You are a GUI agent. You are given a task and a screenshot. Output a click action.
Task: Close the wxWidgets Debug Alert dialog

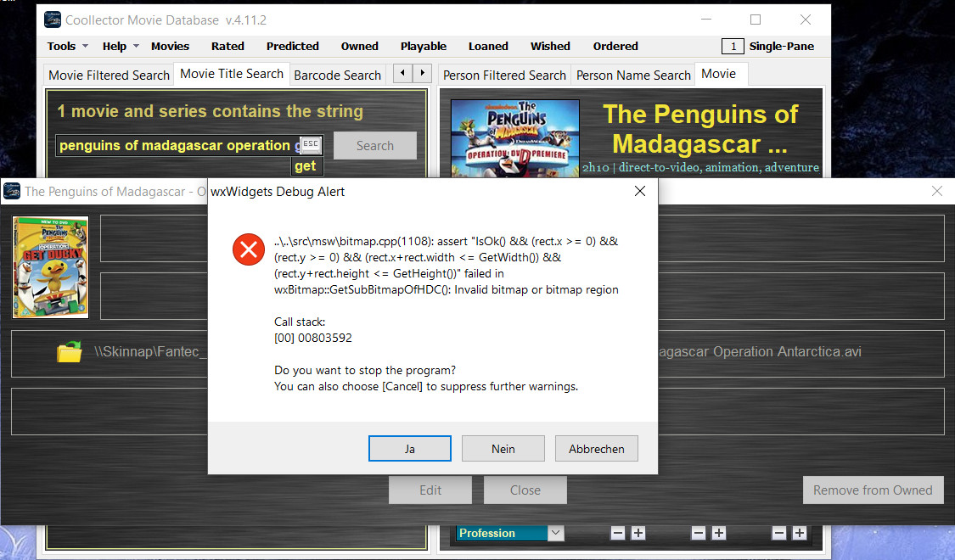[x=639, y=191]
